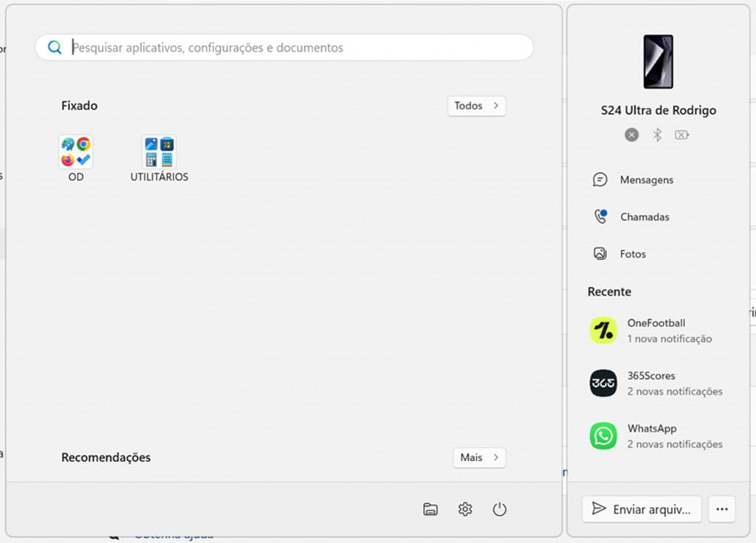Open the OneFootball notification
756x543 pixels.
click(657, 330)
